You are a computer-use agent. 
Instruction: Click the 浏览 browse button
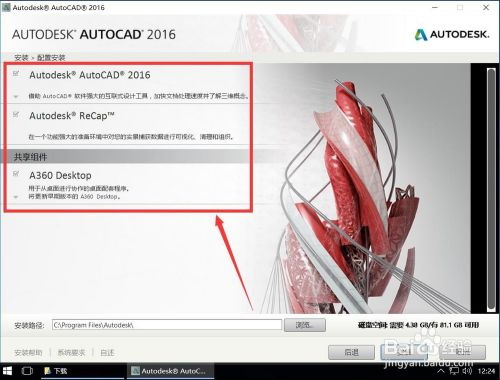305,325
